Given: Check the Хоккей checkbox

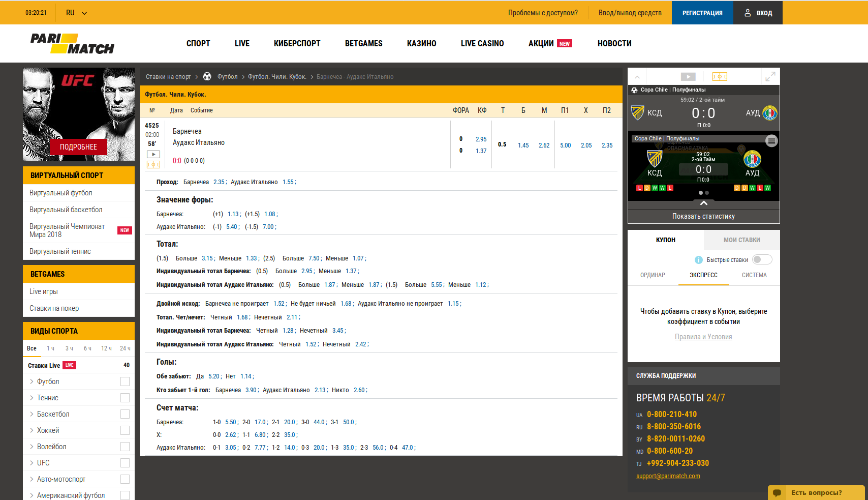Looking at the screenshot, I should pyautogui.click(x=125, y=430).
